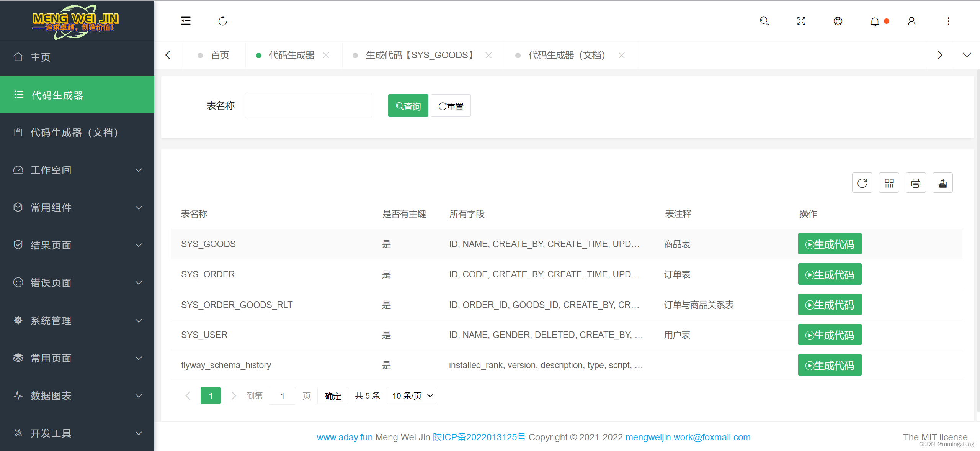This screenshot has width=980, height=451.
Task: Collapse the sidebar with the menu toggle
Action: tap(186, 21)
